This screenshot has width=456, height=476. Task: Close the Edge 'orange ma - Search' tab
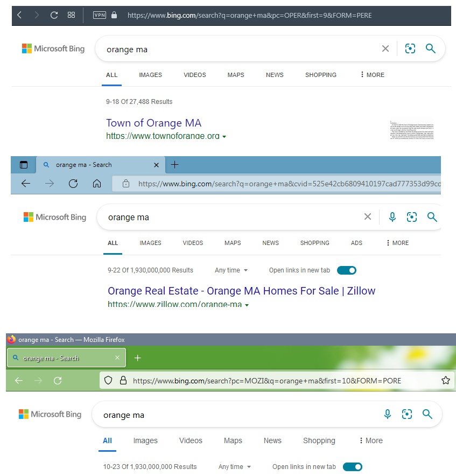point(156,165)
